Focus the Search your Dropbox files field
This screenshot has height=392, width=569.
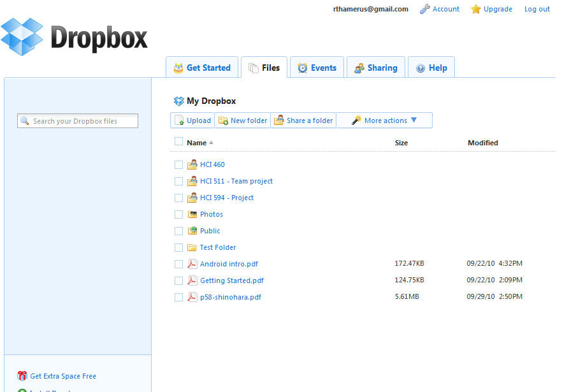[x=78, y=121]
